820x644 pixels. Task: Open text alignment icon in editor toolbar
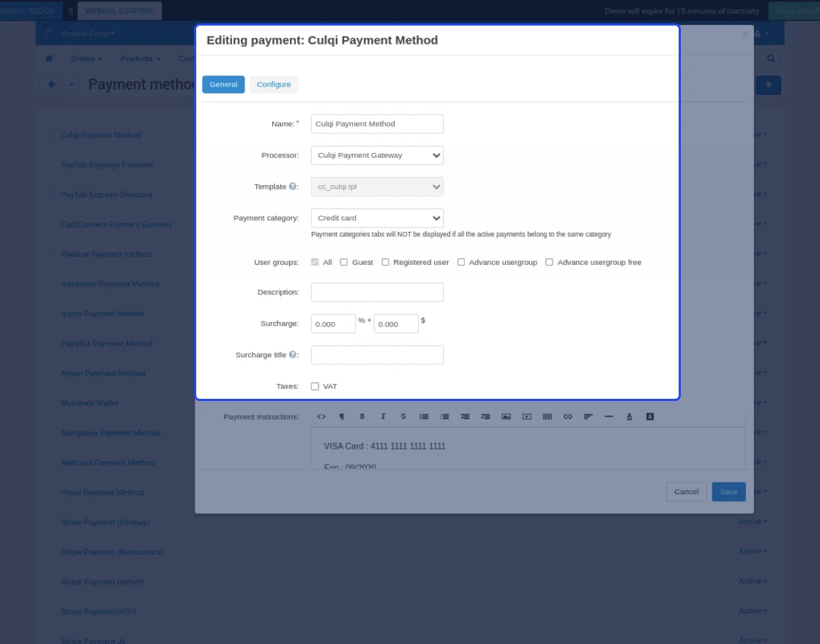pyautogui.click(x=589, y=416)
